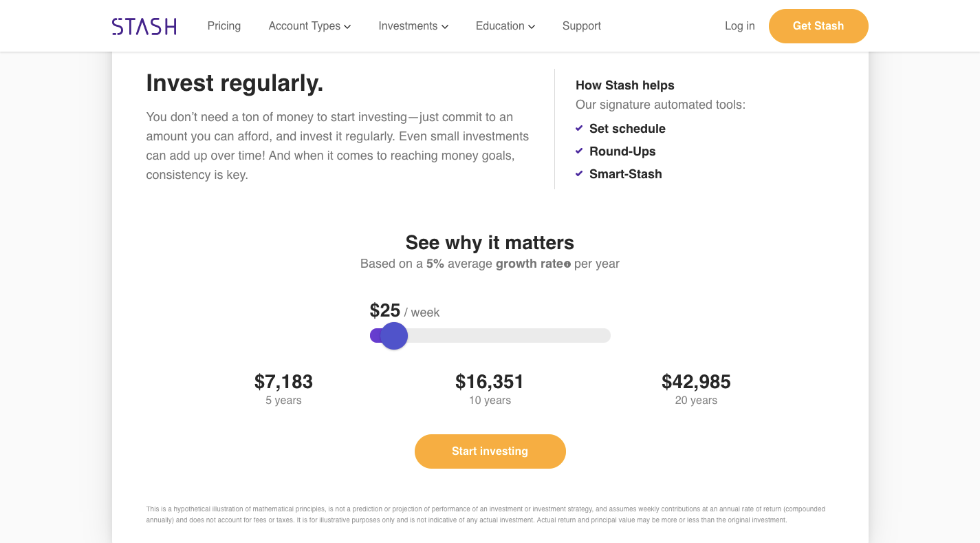
Task: Click the Set schedule checkmark icon
Action: click(579, 128)
